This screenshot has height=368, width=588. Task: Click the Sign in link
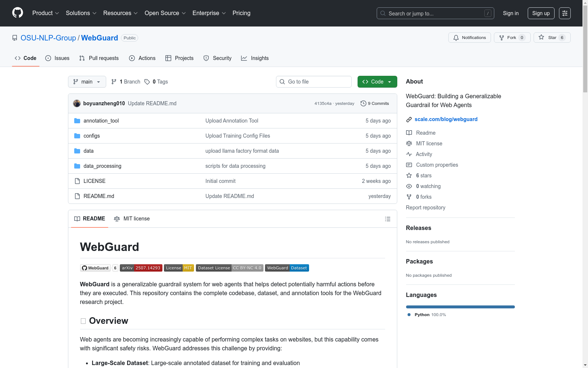pos(511,13)
